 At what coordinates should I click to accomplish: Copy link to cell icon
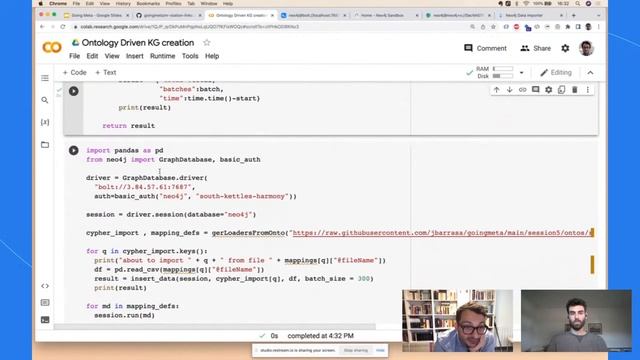click(x=522, y=90)
